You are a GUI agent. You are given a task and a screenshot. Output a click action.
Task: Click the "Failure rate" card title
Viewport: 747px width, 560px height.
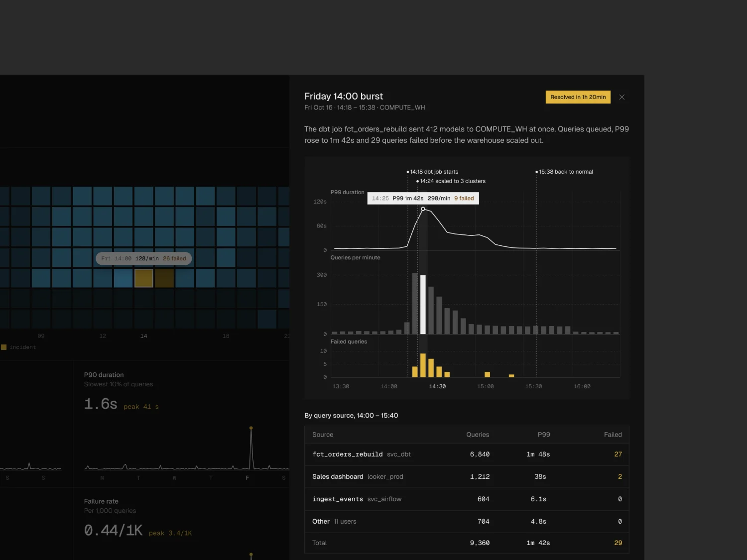pos(101,501)
